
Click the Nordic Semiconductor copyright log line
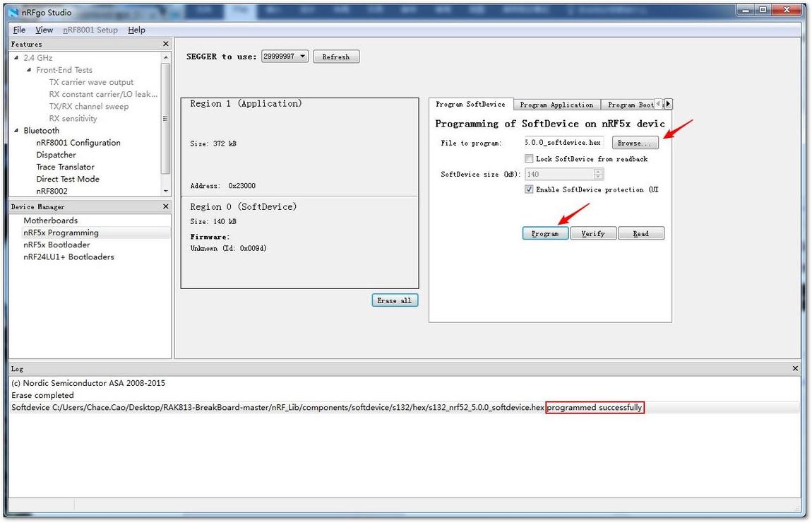[88, 383]
